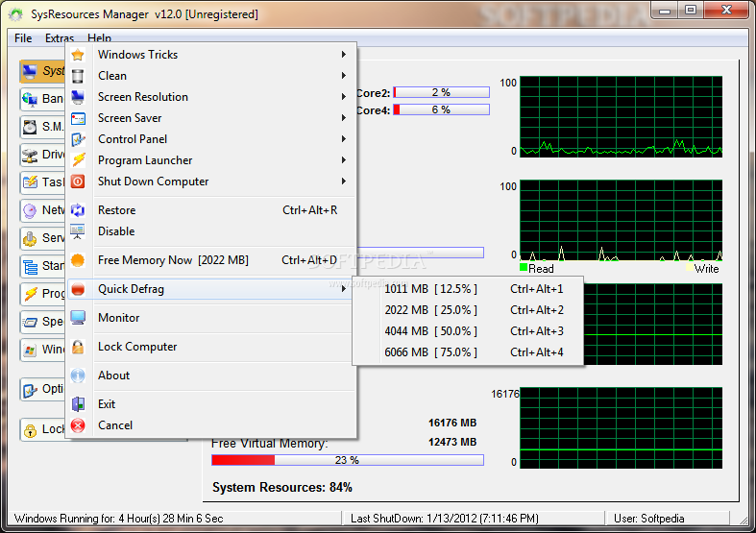This screenshot has width=756, height=533.
Task: Open the S.M. sidebar button with clock icon
Action: point(42,127)
